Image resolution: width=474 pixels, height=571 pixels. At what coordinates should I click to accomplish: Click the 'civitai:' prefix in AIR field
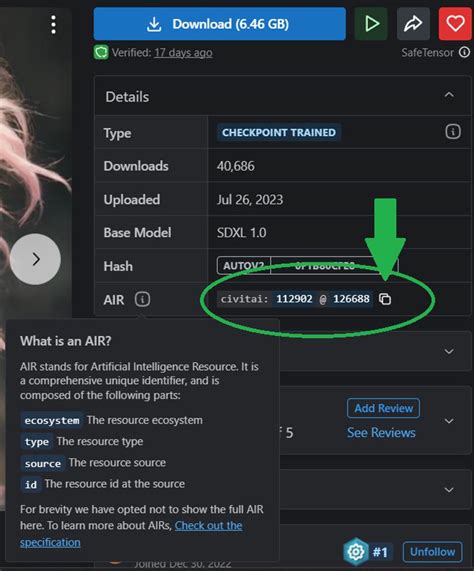pyautogui.click(x=244, y=299)
